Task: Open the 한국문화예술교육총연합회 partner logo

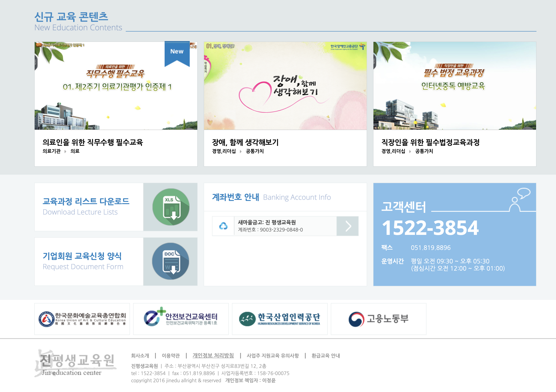Action: [82, 319]
